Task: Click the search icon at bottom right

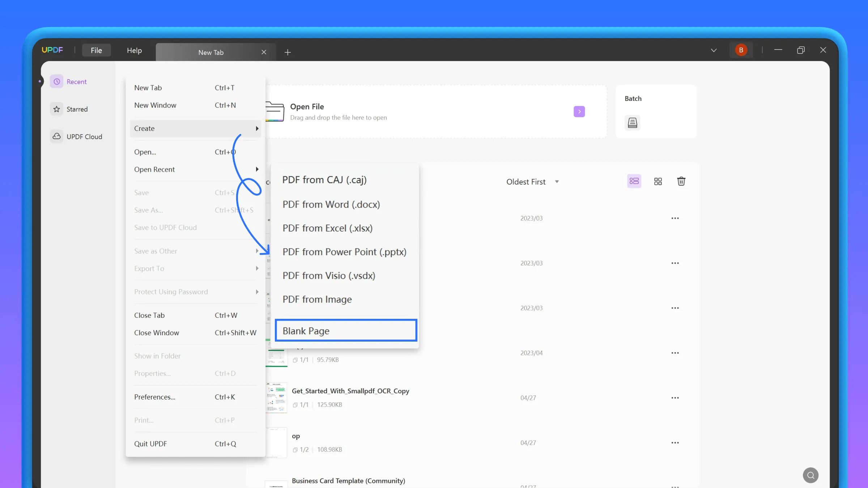Action: point(811,475)
